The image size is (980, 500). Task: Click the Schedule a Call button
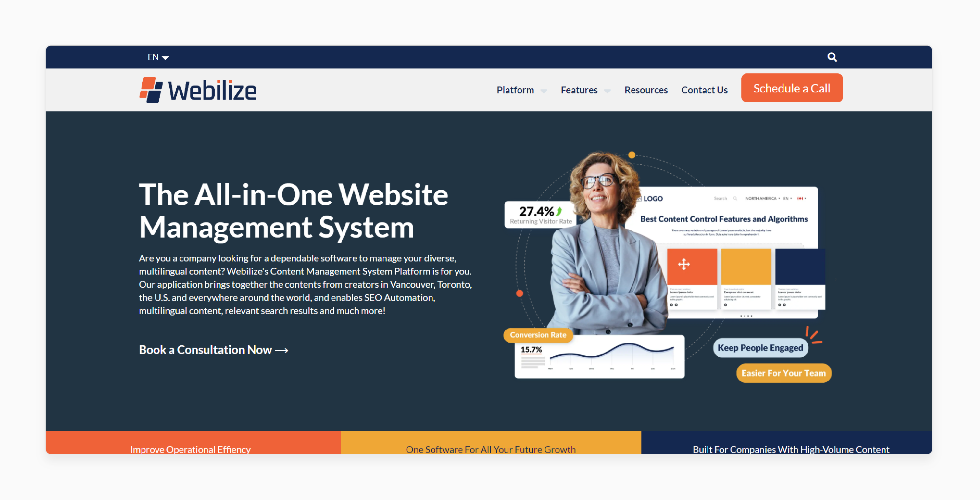pos(792,89)
